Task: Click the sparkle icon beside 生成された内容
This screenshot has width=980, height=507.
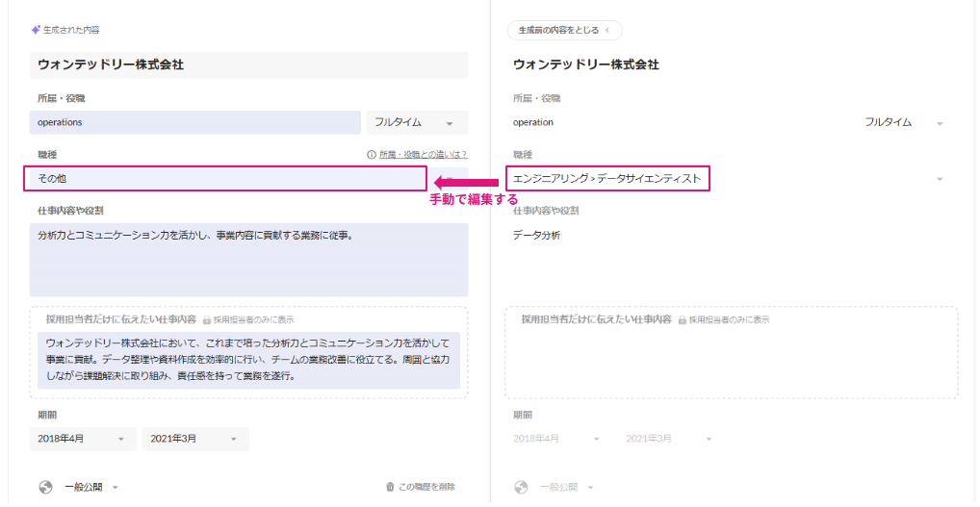Action: click(36, 30)
